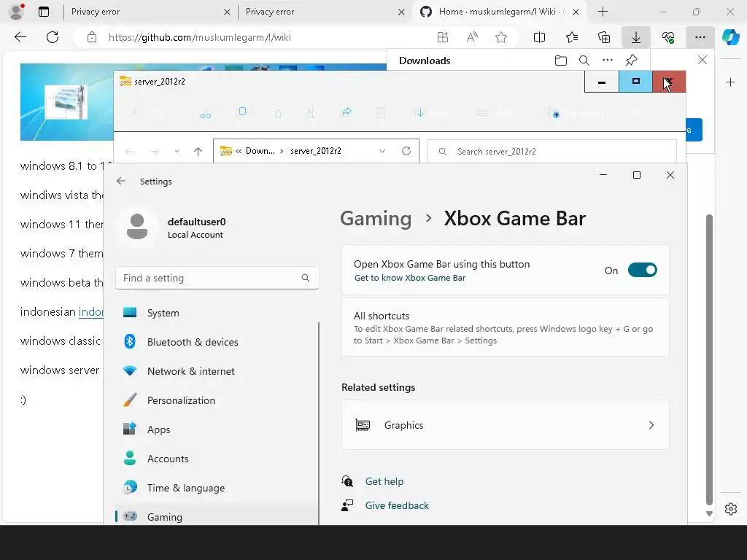The width and height of the screenshot is (747, 560).
Task: Click Edge profile avatar icon
Action: click(17, 12)
